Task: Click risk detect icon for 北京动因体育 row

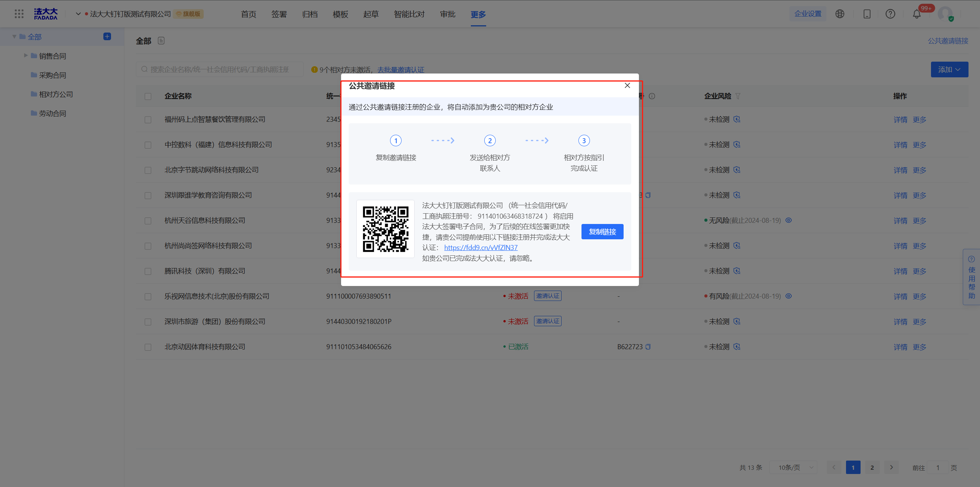Action: point(737,347)
